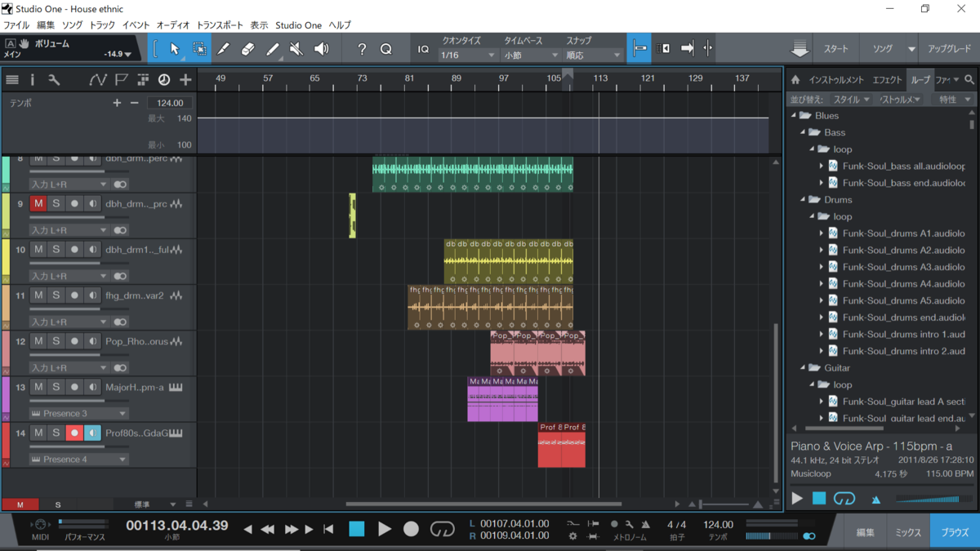This screenshot has width=980, height=551.
Task: Select the Mute tool
Action: [296, 49]
